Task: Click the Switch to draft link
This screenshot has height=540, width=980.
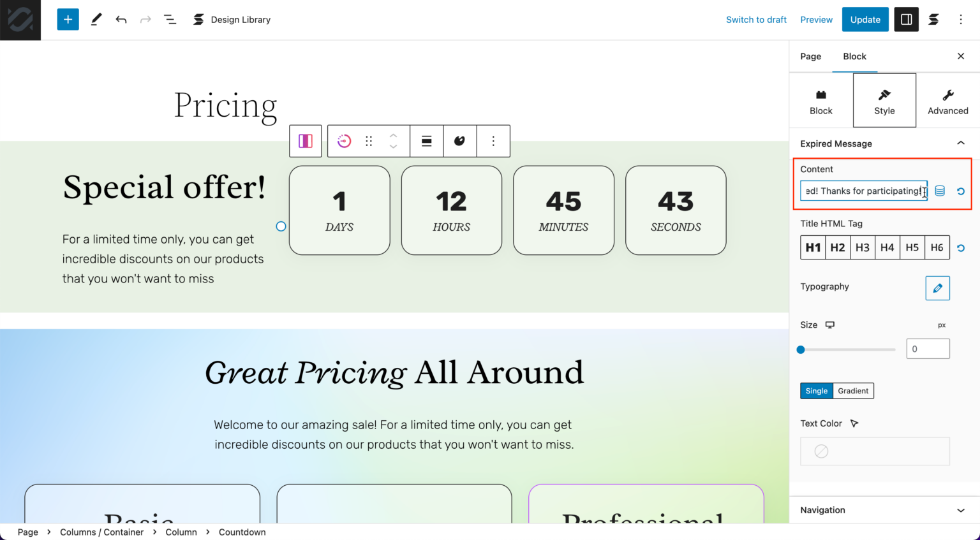Action: 756,19
